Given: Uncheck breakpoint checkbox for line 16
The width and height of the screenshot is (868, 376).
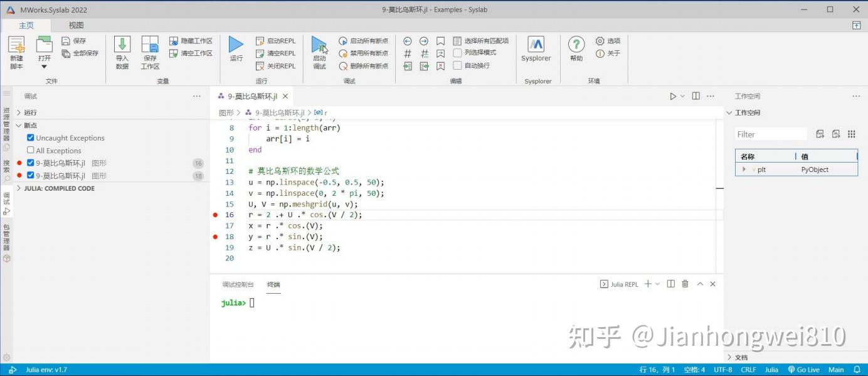Looking at the screenshot, I should coord(30,163).
